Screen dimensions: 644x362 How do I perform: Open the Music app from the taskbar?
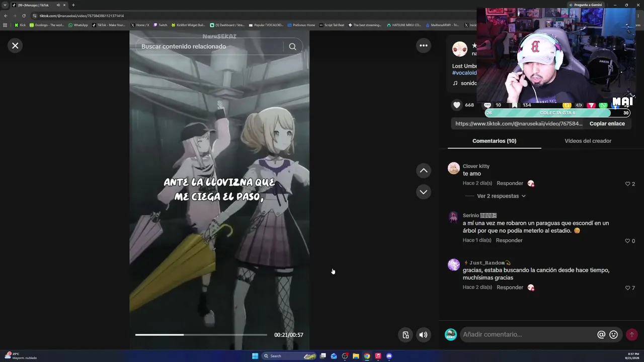(x=378, y=356)
